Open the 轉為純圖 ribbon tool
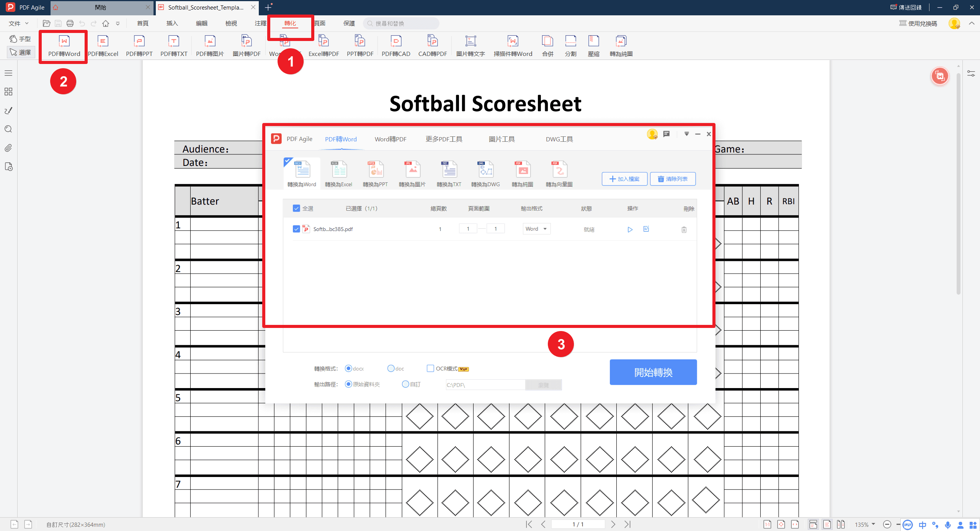980x531 pixels. coord(621,46)
